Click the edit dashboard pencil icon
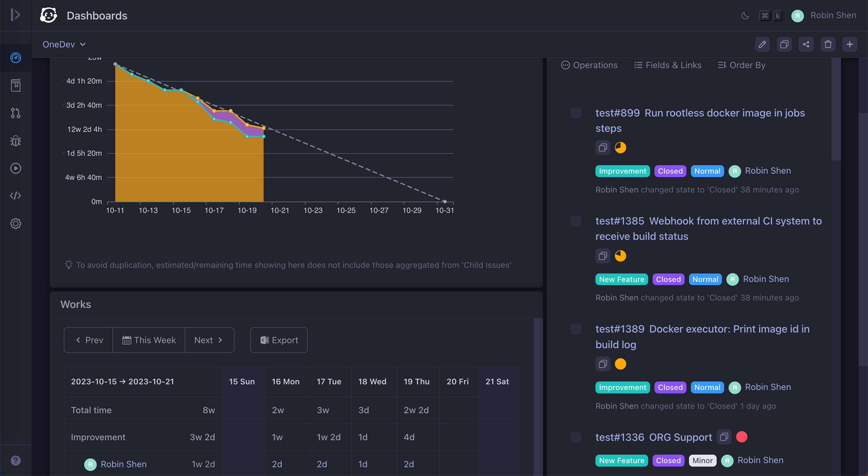The image size is (868, 476). 762,45
